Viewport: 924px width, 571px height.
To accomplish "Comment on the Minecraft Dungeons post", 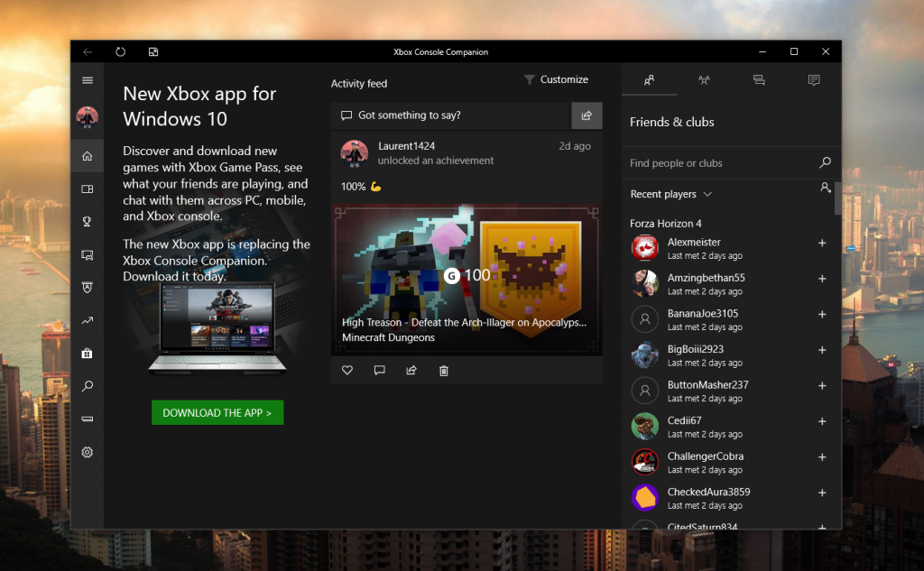I will [379, 370].
